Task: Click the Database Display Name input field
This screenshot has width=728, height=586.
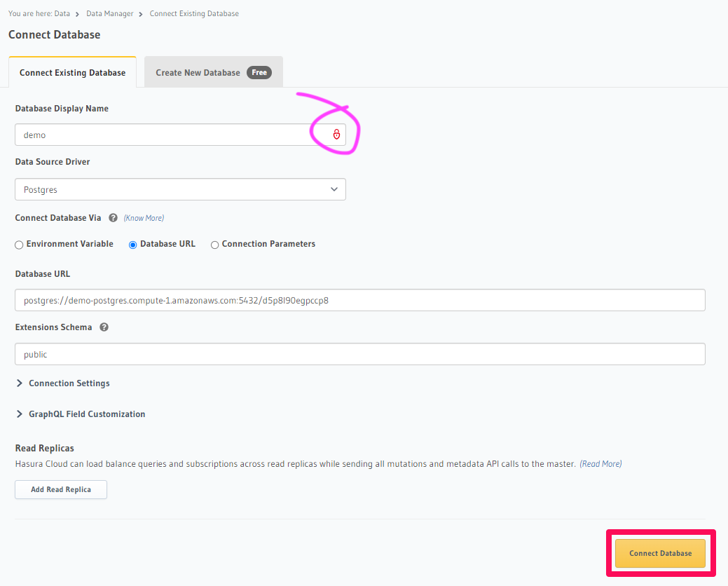Action: tap(180, 135)
